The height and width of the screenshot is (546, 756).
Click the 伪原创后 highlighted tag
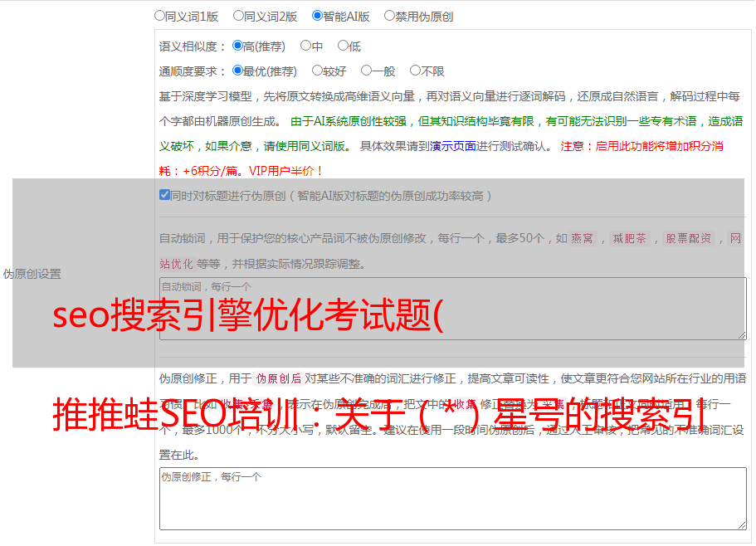tap(279, 378)
